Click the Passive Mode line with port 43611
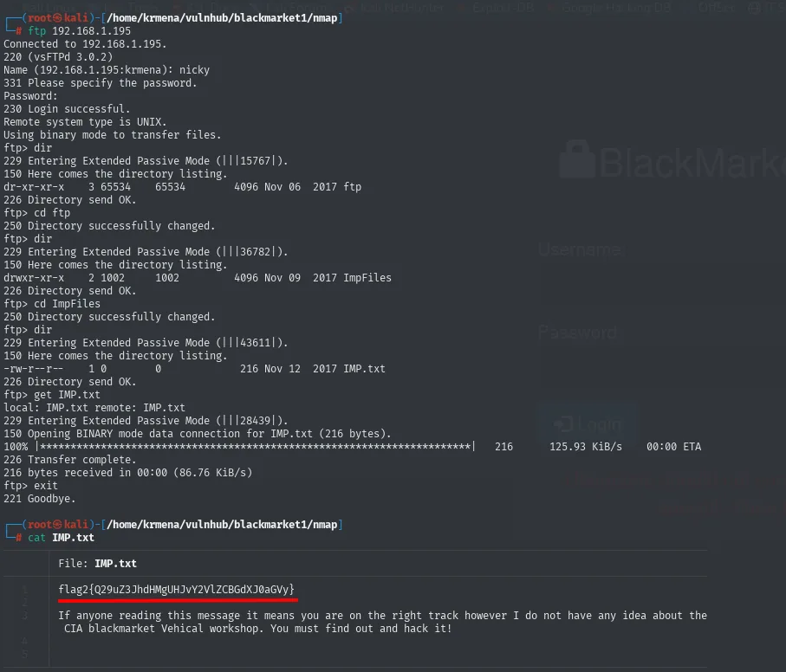Screen dimensions: 786x672 (x=146, y=344)
